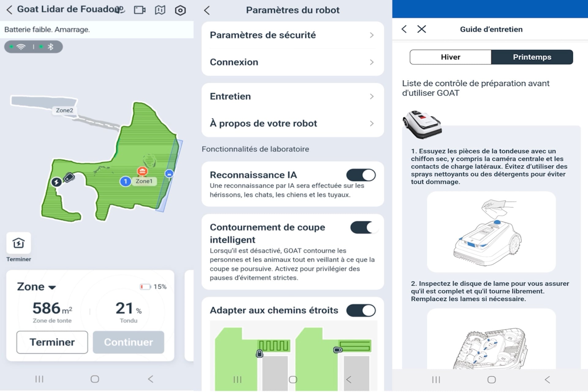Go back in Guide d'entretien
The height and width of the screenshot is (392, 588).
coord(404,29)
